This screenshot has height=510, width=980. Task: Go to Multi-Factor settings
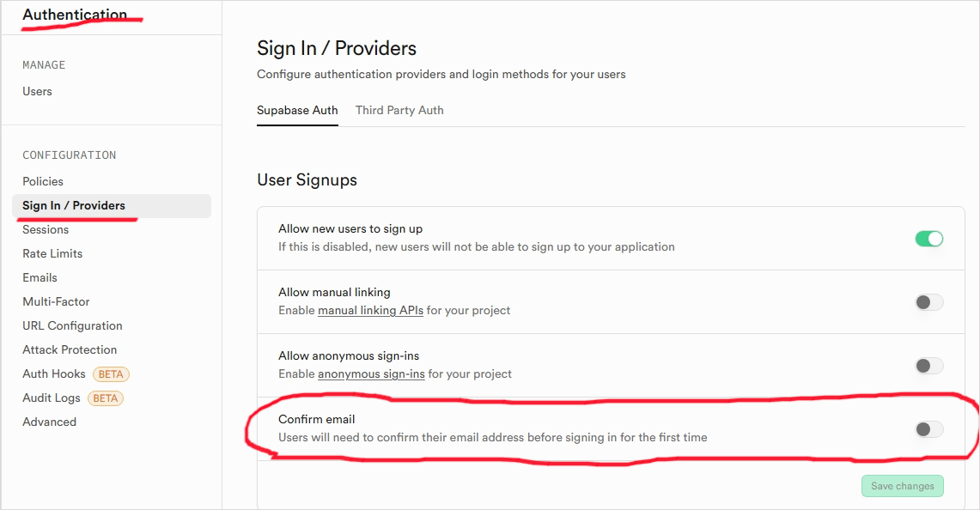(56, 301)
